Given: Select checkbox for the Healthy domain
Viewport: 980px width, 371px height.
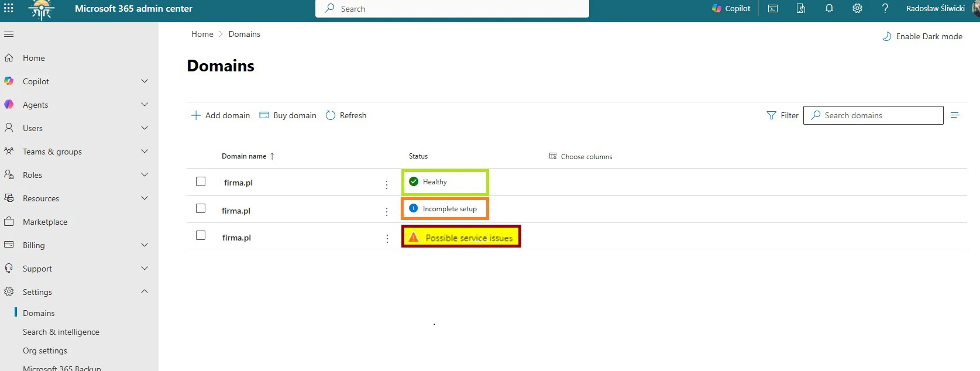Looking at the screenshot, I should (x=201, y=181).
